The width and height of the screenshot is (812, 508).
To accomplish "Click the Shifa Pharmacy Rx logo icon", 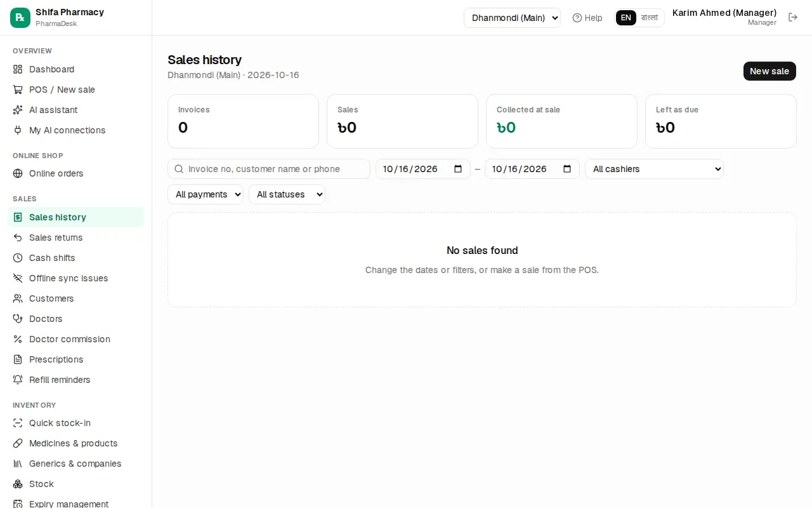I will pyautogui.click(x=20, y=18).
